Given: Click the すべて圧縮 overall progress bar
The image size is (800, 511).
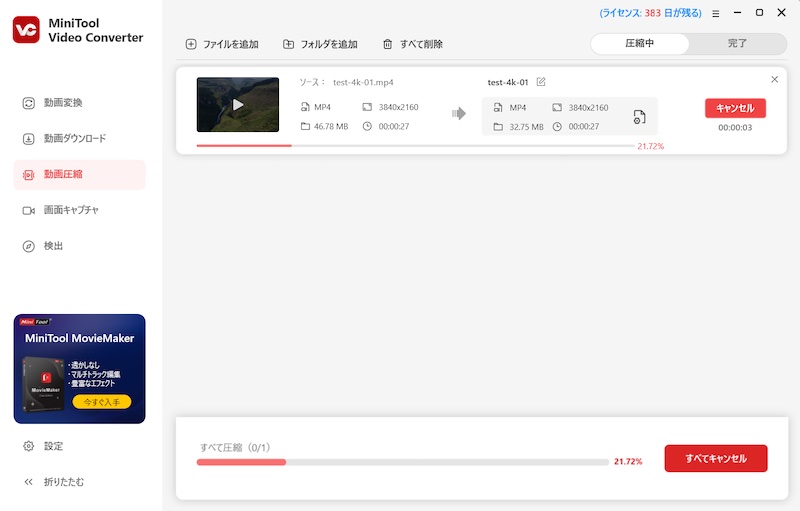Looking at the screenshot, I should tap(402, 462).
